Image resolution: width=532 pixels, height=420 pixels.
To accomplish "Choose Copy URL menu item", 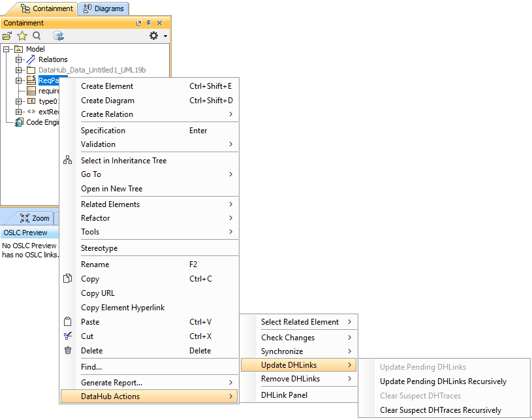I will (149, 293).
